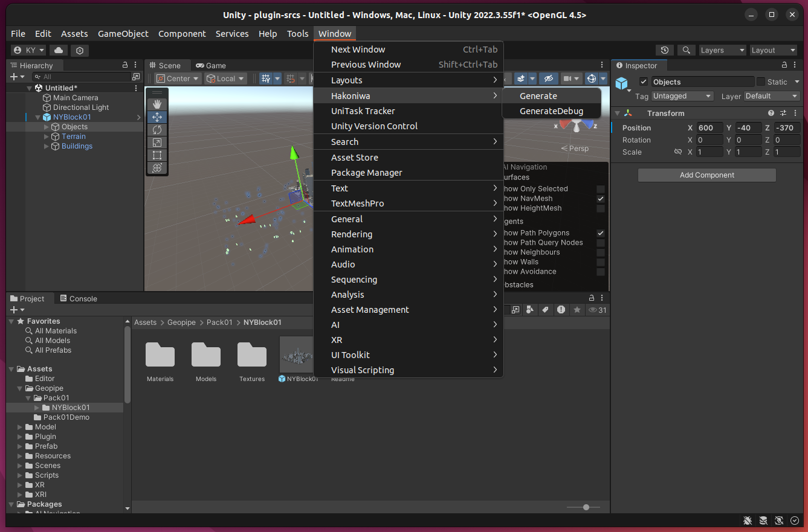Enable Show Path Query Nodes checkbox

click(x=601, y=243)
